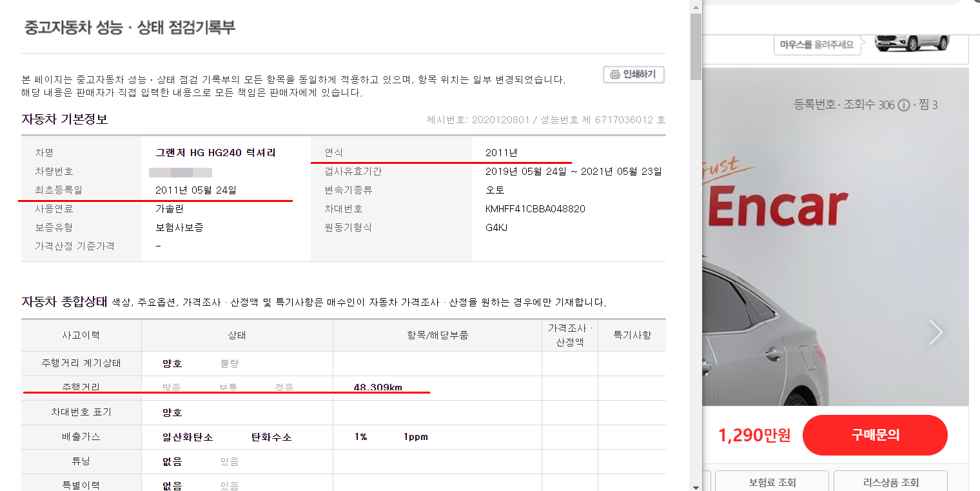Click the 보증유형 label

pyautogui.click(x=54, y=228)
